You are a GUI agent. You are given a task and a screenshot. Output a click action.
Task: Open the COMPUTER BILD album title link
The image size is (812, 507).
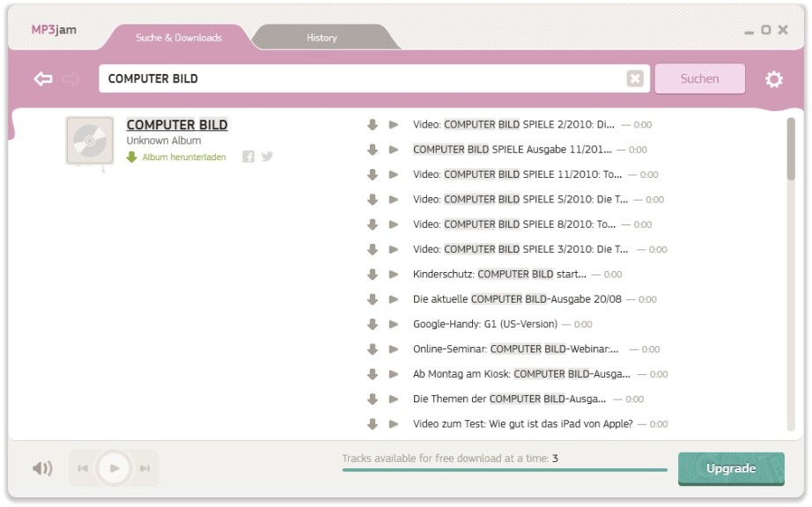(177, 125)
